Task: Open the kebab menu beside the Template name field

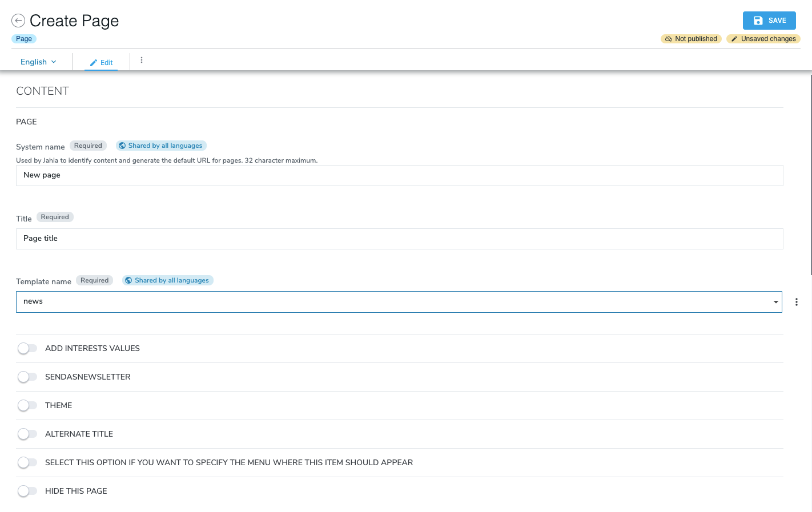Action: point(797,301)
